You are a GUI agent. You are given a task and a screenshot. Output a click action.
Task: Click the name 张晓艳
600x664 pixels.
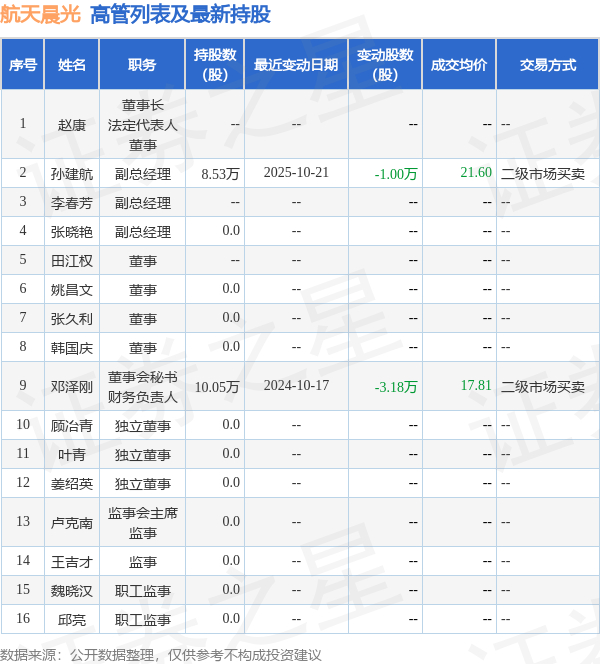coord(72,232)
